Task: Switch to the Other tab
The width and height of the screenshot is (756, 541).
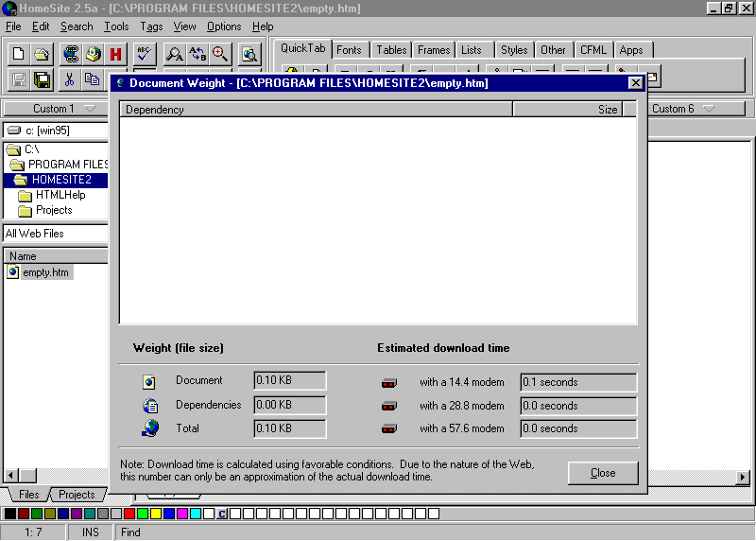Action: pos(553,50)
